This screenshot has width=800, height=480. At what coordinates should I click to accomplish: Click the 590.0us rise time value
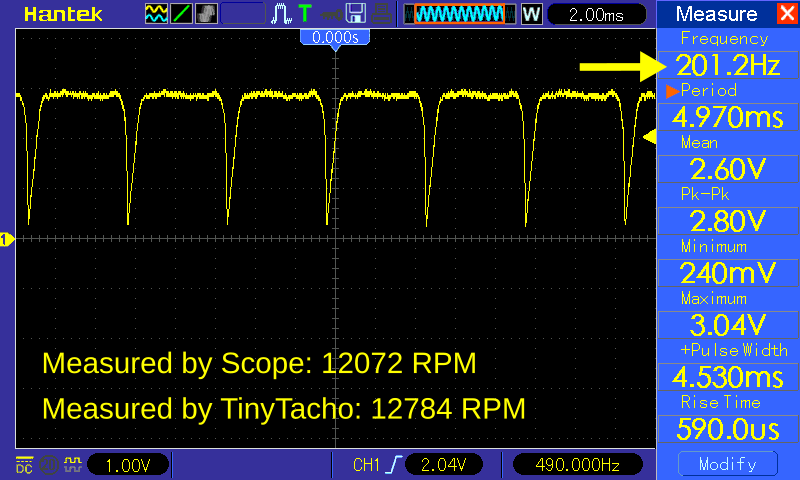coord(728,429)
